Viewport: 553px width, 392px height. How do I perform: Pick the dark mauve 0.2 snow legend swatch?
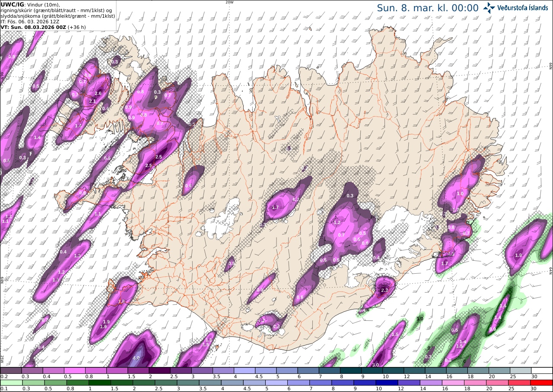pos(11,370)
